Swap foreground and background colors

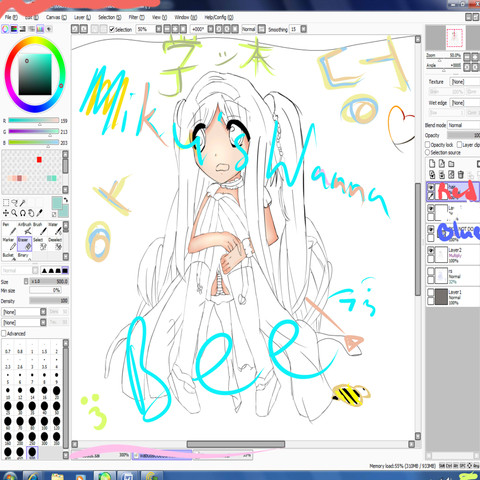point(66,200)
